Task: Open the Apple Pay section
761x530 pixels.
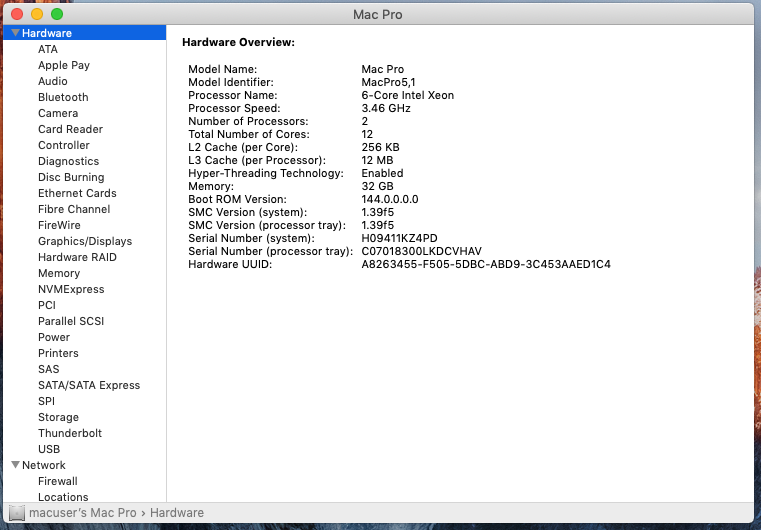Action: coord(64,65)
